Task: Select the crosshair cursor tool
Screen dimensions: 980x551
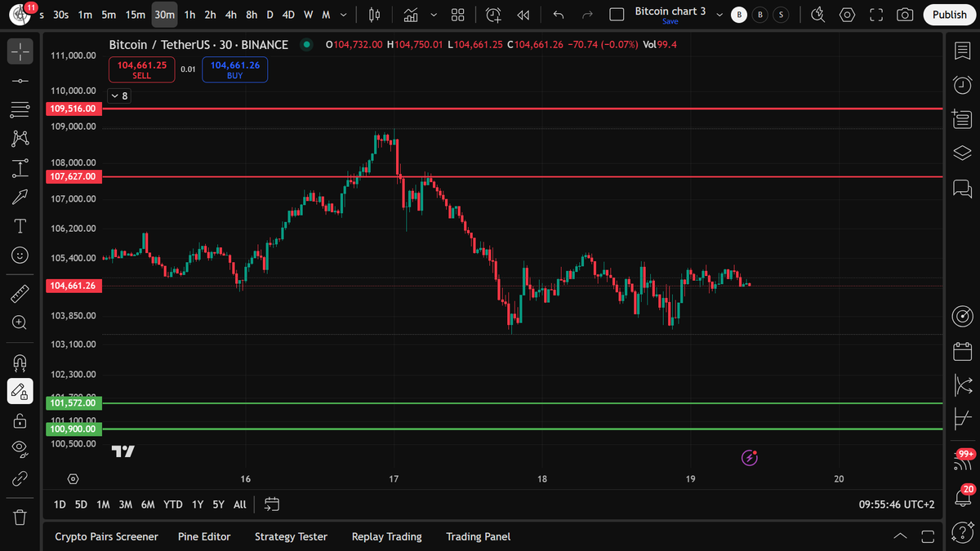Action: [x=20, y=51]
